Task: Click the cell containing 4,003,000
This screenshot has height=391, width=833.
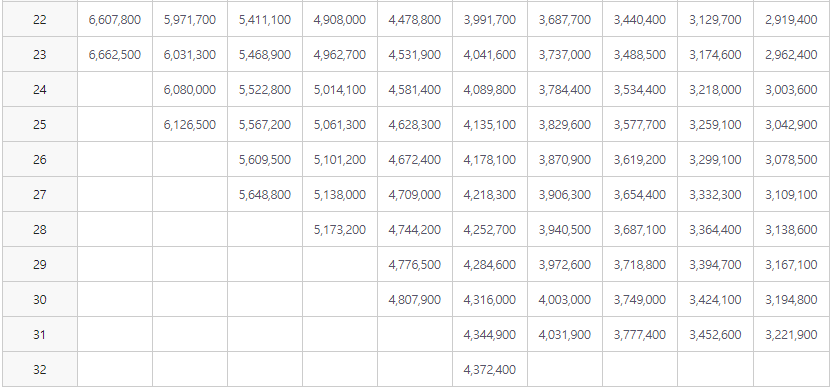Action: point(565,300)
